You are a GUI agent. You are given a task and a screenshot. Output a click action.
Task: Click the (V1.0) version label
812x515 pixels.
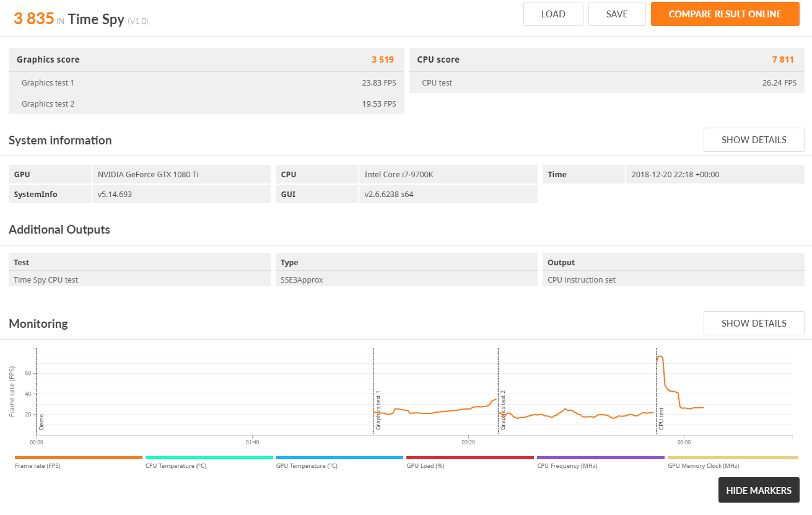(138, 21)
